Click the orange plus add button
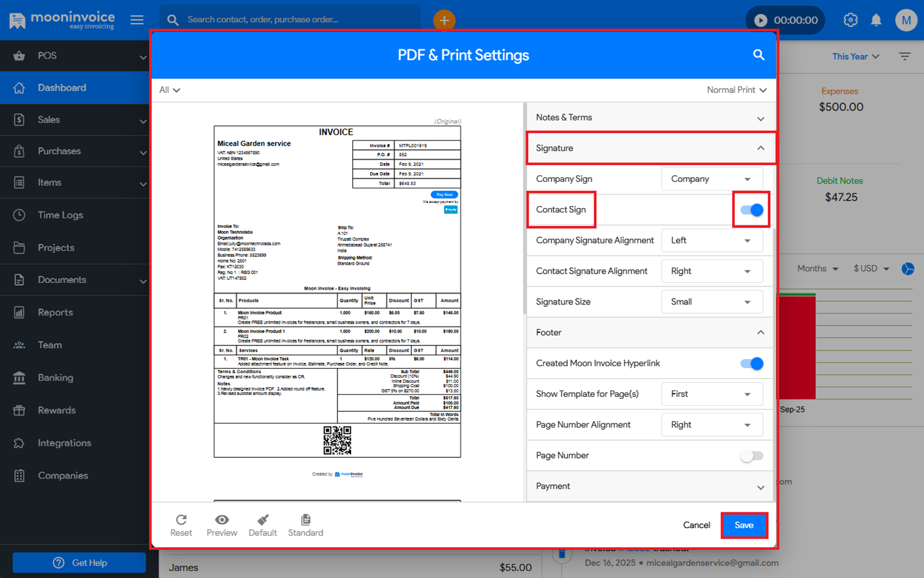Screen dimensions: 924x578 tap(444, 20)
